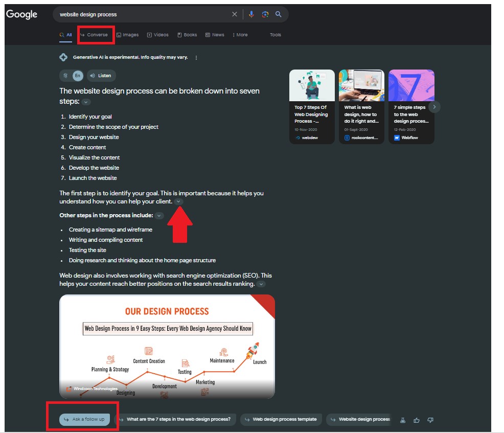504x433 pixels.
Task: Show next source cards with arrow
Action: (434, 107)
